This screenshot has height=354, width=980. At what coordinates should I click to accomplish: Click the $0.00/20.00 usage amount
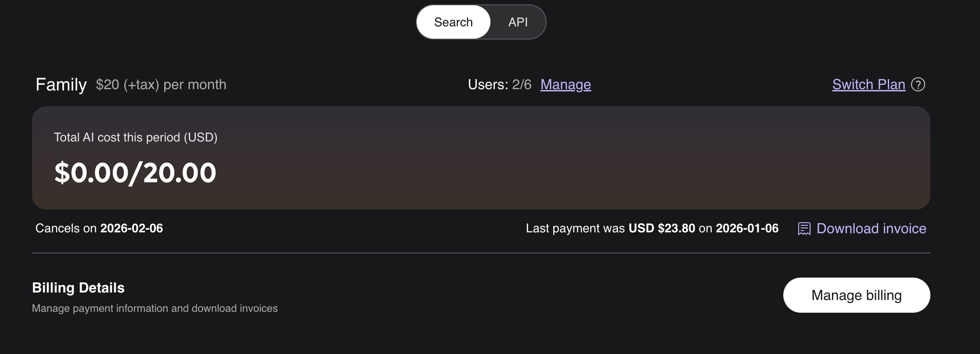[x=135, y=173]
